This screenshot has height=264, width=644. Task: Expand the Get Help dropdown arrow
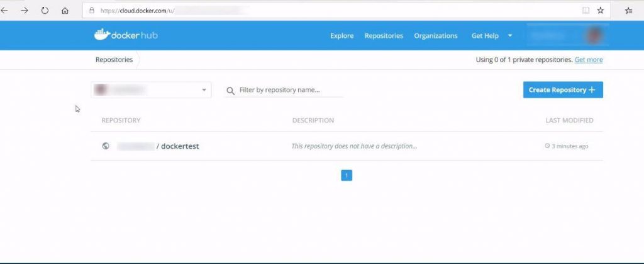pos(510,36)
